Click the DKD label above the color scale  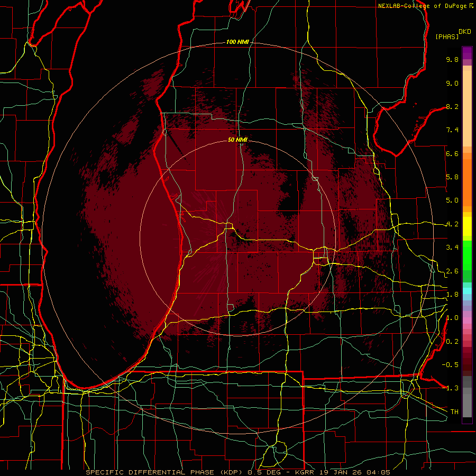pyautogui.click(x=464, y=32)
